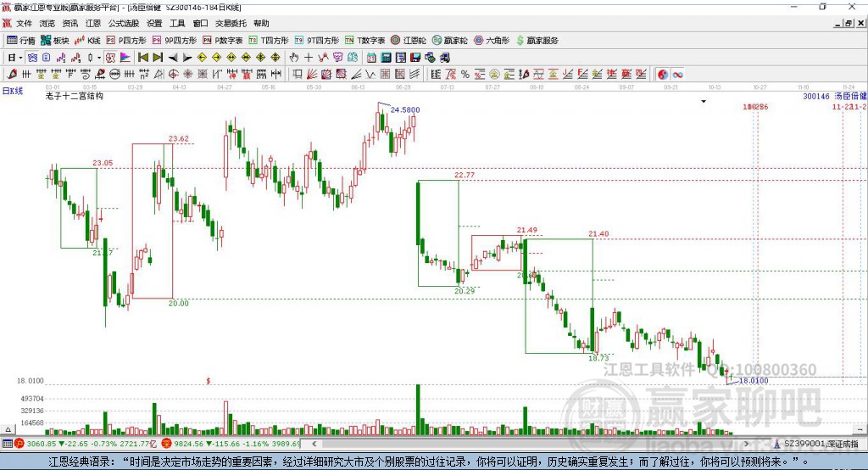Click SZ399001 深证成指 status entry

[x=816, y=444]
